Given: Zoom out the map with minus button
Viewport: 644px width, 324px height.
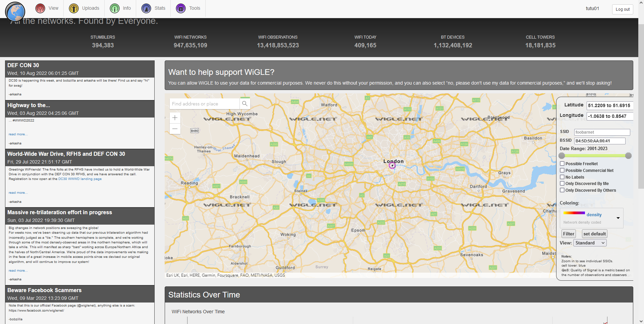Looking at the screenshot, I should [x=175, y=129].
